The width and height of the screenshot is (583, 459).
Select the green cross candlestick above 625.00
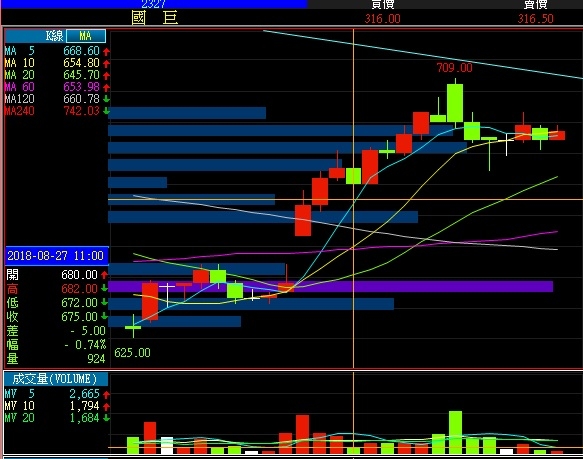point(133,327)
